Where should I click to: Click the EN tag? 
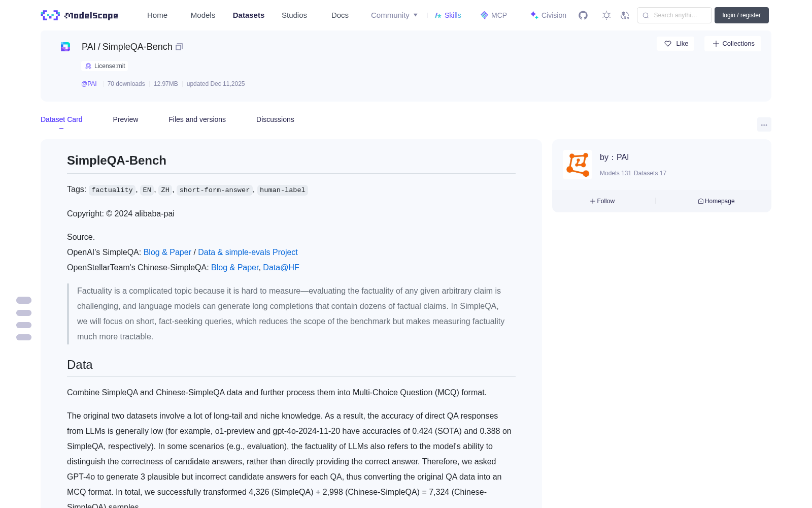point(147,190)
